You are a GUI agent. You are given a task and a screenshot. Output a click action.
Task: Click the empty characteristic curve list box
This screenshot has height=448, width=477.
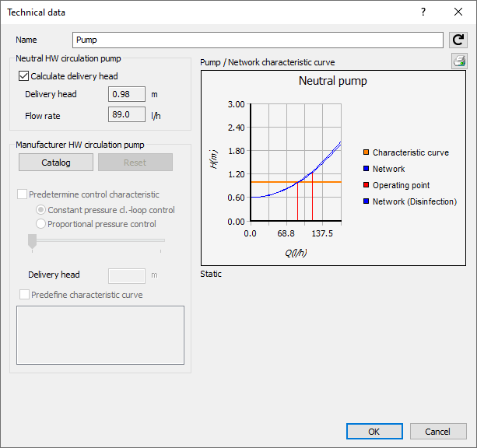point(100,335)
